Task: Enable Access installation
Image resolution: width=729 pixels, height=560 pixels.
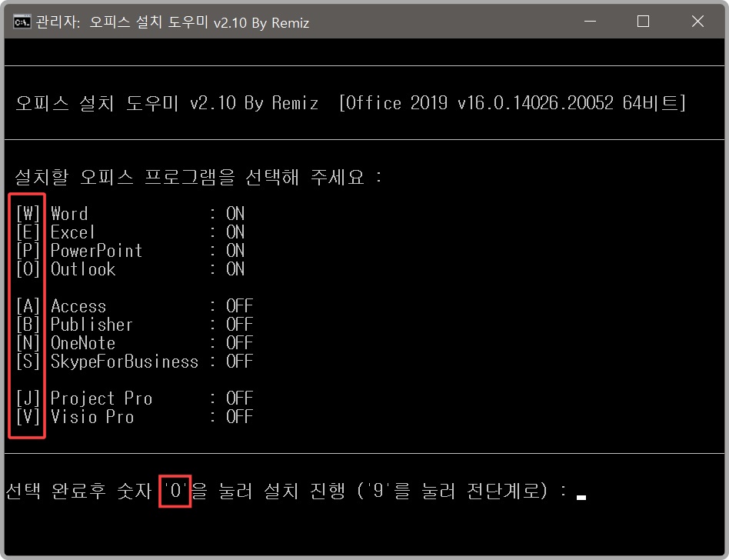Action: click(x=28, y=305)
